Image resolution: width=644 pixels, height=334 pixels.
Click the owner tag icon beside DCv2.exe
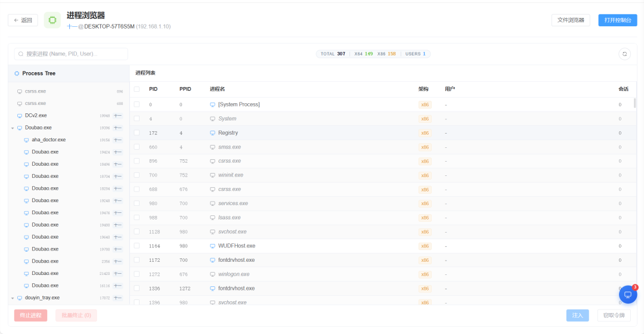[x=118, y=116]
